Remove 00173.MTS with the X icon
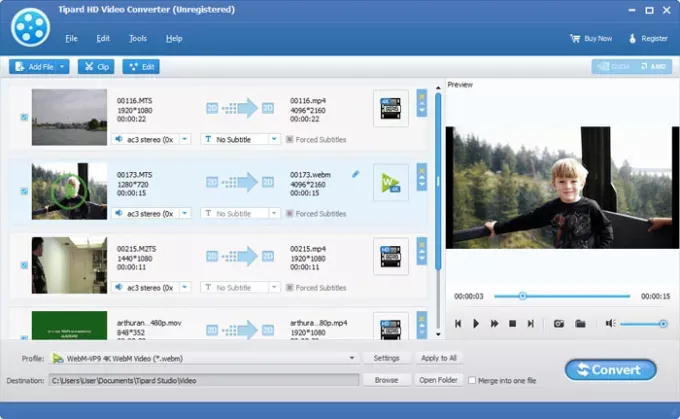Image resolution: width=680 pixels, height=419 pixels. (422, 170)
